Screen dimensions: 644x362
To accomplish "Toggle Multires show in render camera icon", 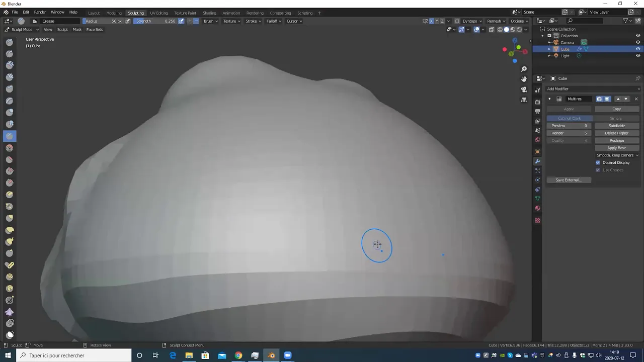I will (x=599, y=99).
